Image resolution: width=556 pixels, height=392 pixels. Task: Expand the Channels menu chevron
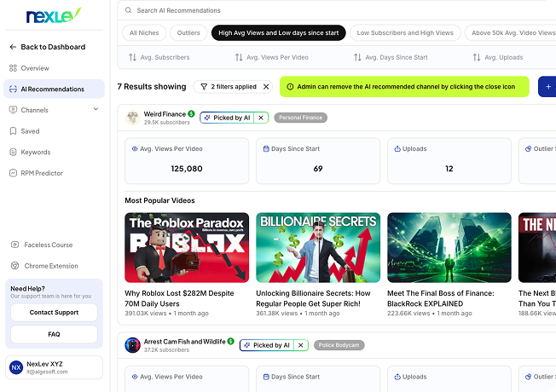pos(96,110)
